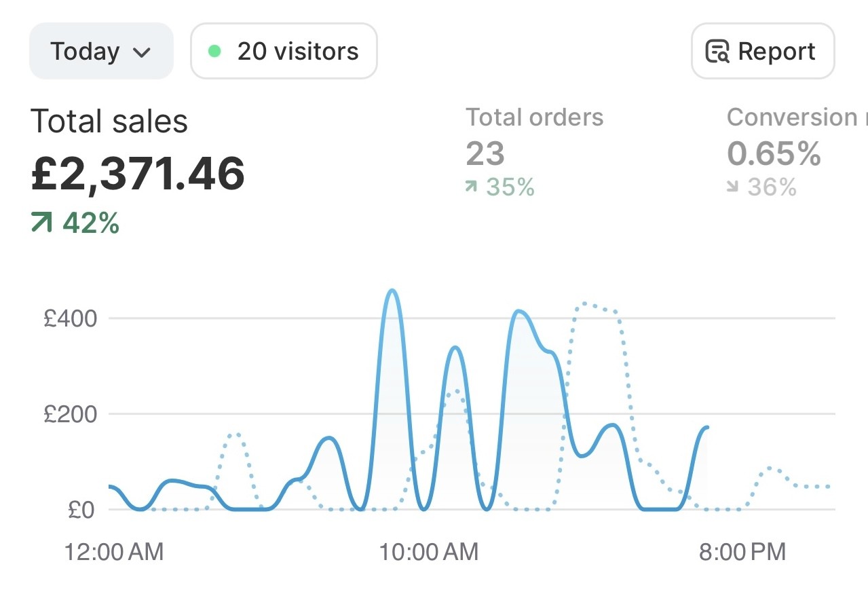Click the £2,371.46 sales amount
Image resolution: width=868 pixels, height=594 pixels.
tap(138, 174)
